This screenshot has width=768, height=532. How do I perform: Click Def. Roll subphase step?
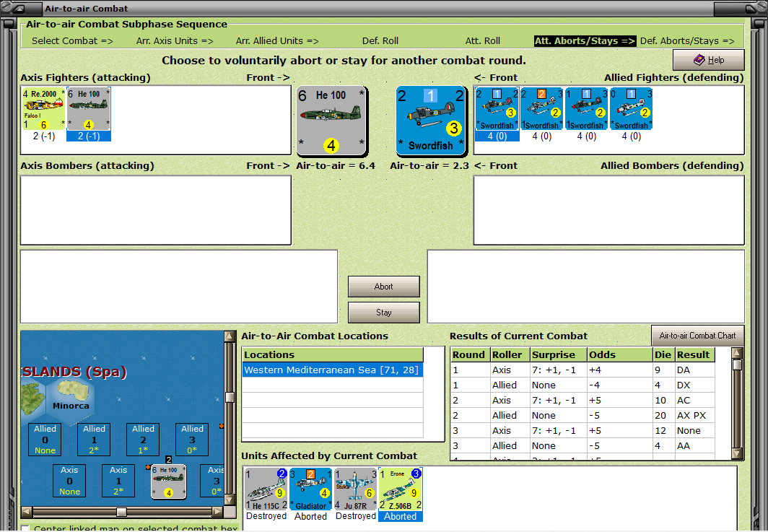[380, 40]
